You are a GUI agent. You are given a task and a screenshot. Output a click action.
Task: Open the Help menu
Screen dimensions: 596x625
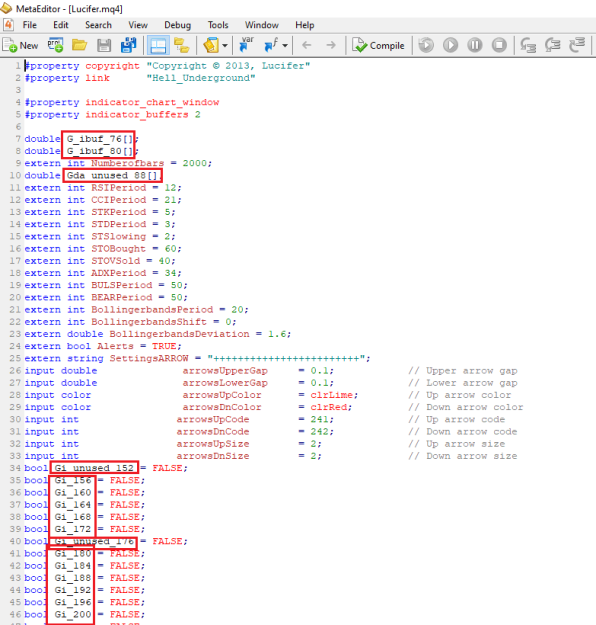305,25
